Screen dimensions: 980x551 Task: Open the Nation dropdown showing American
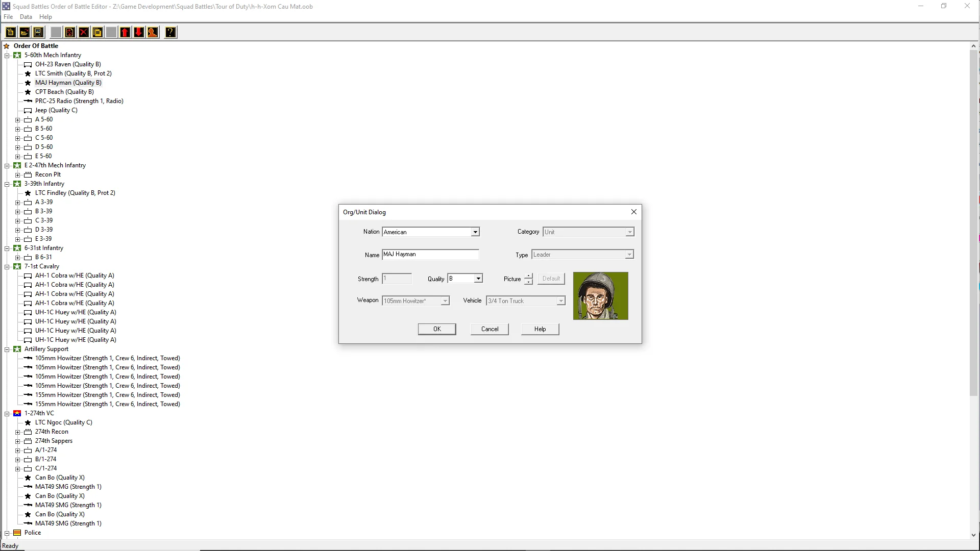[475, 232]
